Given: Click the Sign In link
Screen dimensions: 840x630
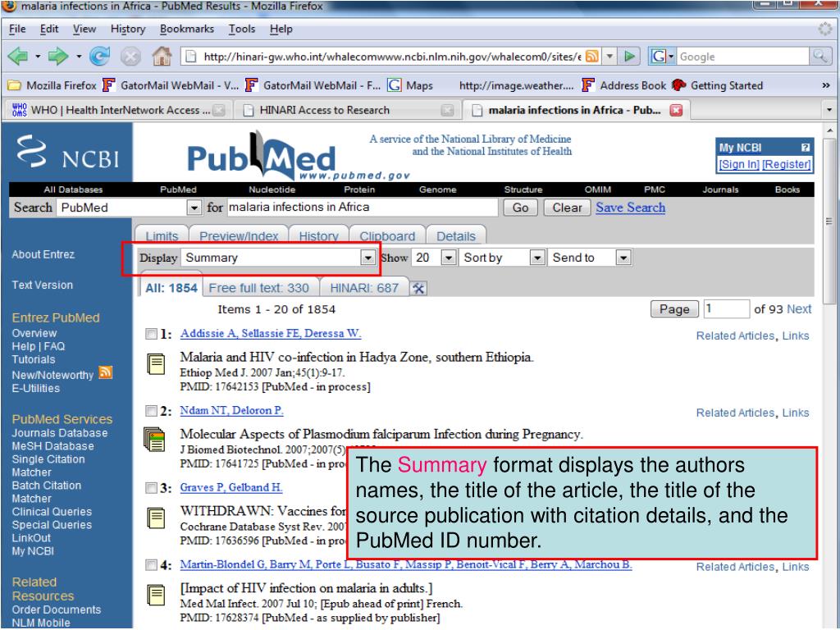Looking at the screenshot, I should pyautogui.click(x=739, y=164).
